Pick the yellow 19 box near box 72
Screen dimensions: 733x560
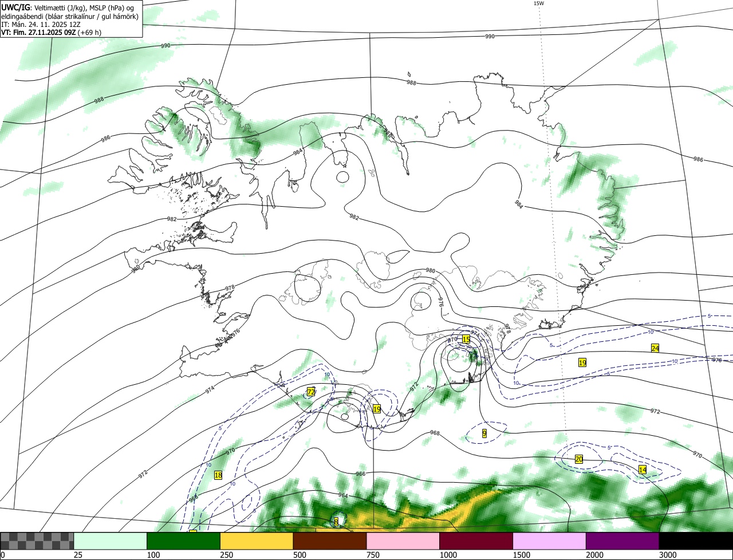(377, 409)
